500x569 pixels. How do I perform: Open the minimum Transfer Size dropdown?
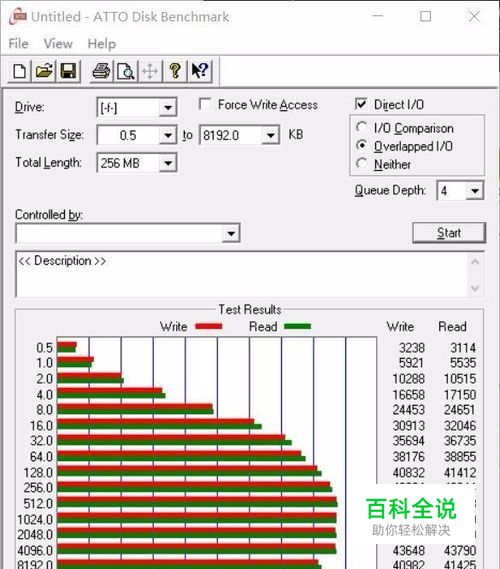(x=168, y=135)
